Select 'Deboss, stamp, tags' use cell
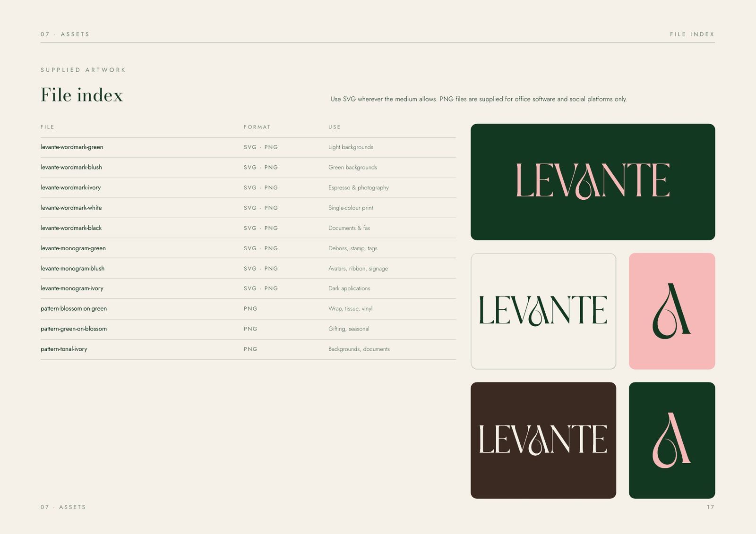756x534 pixels. click(x=353, y=248)
